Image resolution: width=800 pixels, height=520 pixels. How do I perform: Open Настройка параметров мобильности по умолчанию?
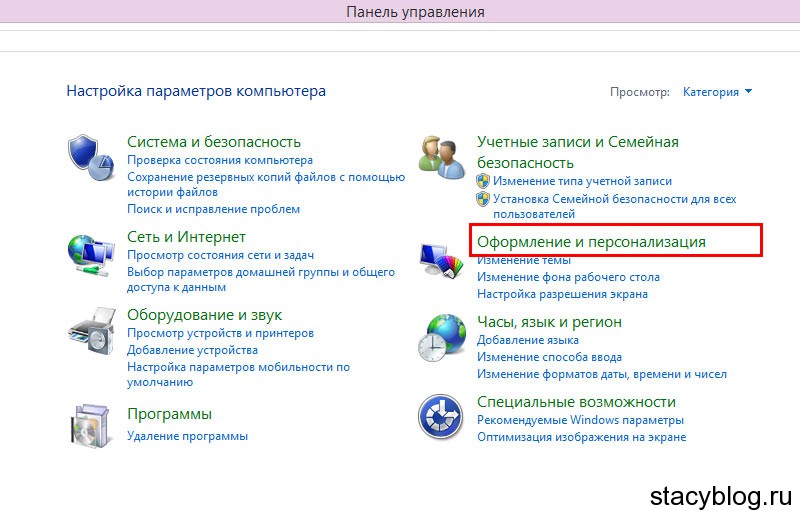238,374
